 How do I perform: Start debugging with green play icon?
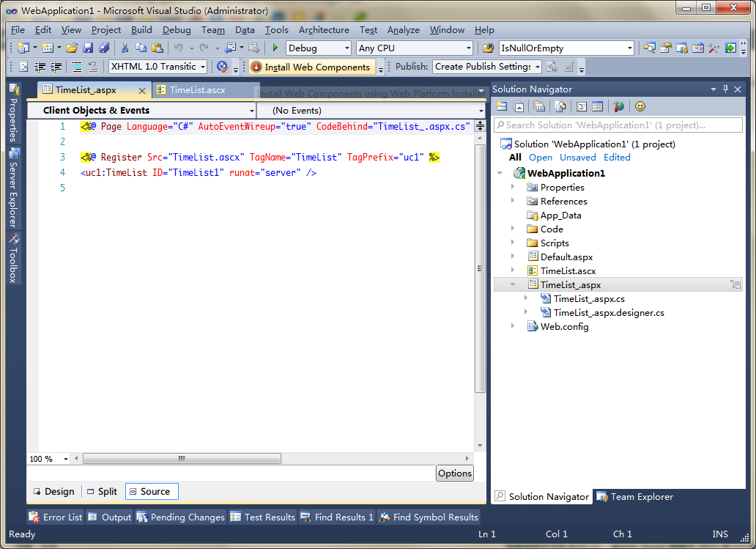click(x=275, y=48)
